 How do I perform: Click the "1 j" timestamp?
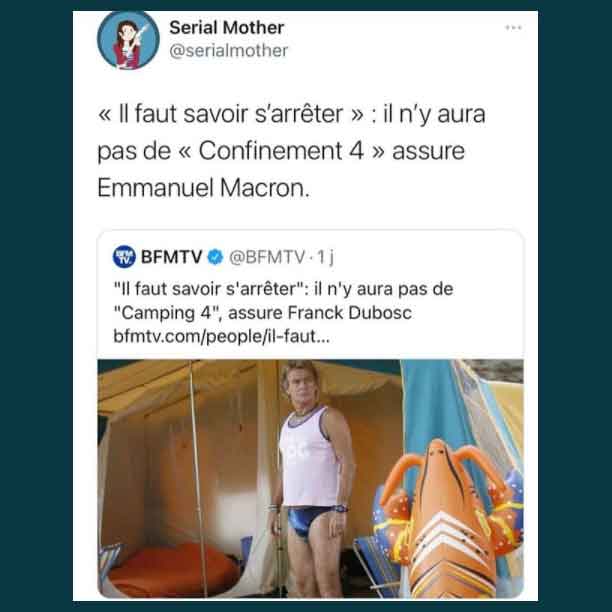tap(325, 257)
